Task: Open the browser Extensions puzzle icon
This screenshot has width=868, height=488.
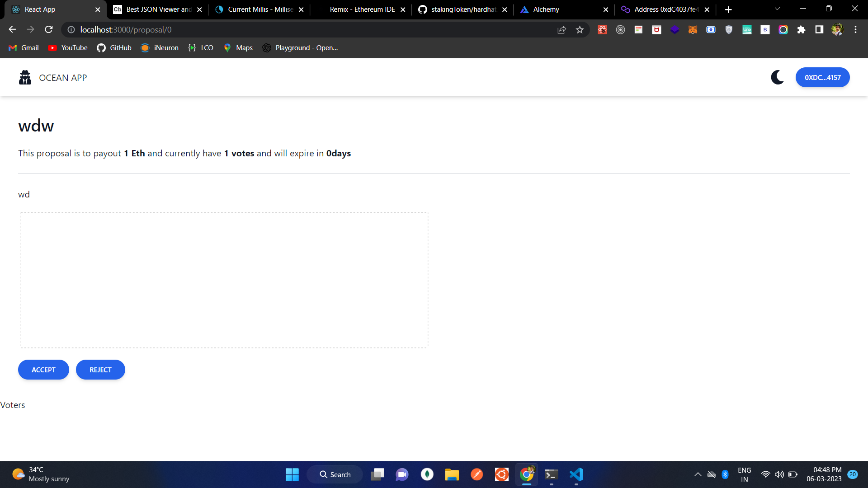Action: click(801, 30)
